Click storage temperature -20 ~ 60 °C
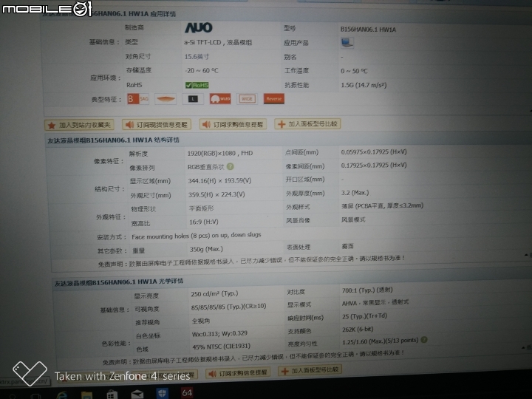Viewport: 532px width, 399px height. point(202,71)
